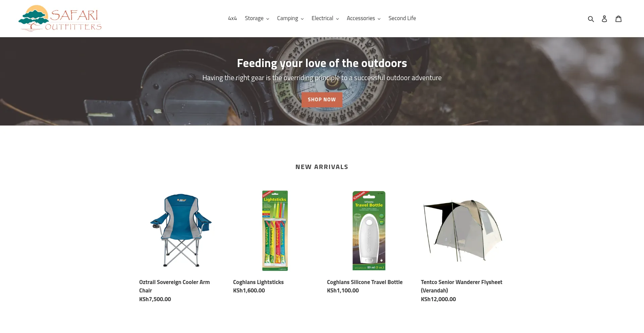Click the Safari Outfitters logo

(x=60, y=18)
